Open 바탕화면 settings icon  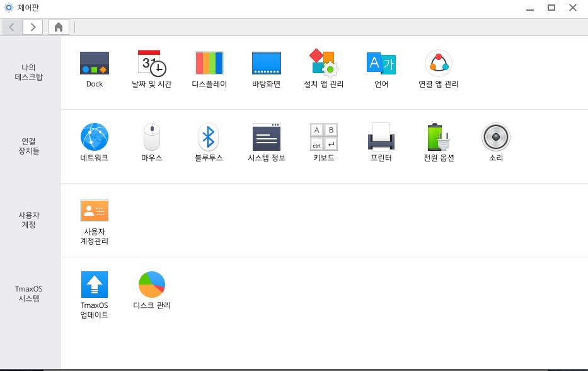(x=267, y=64)
